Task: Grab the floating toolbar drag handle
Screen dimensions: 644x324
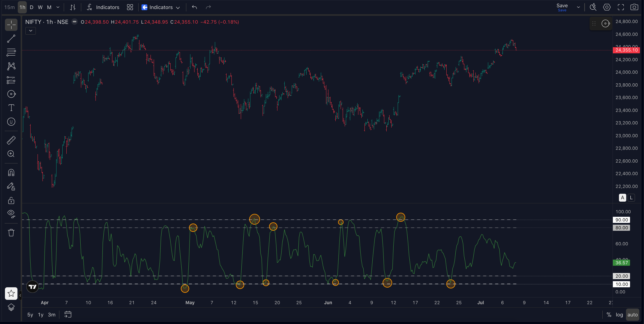Action: point(594,24)
